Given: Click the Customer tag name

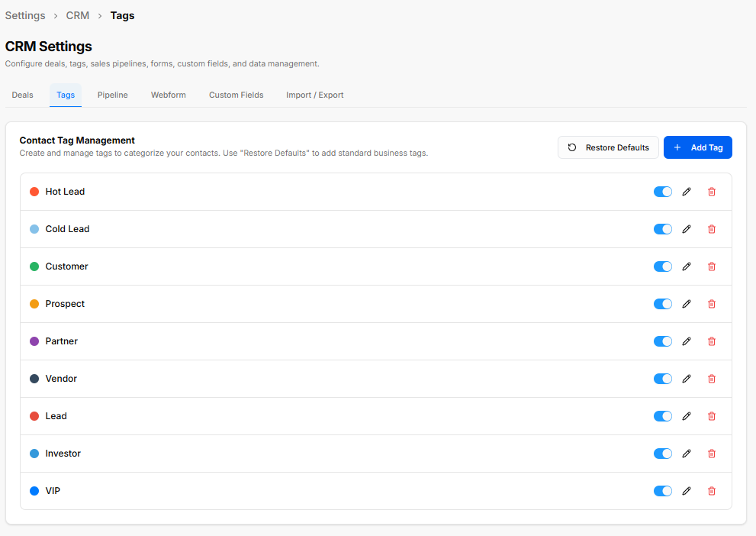Looking at the screenshot, I should pyautogui.click(x=66, y=266).
